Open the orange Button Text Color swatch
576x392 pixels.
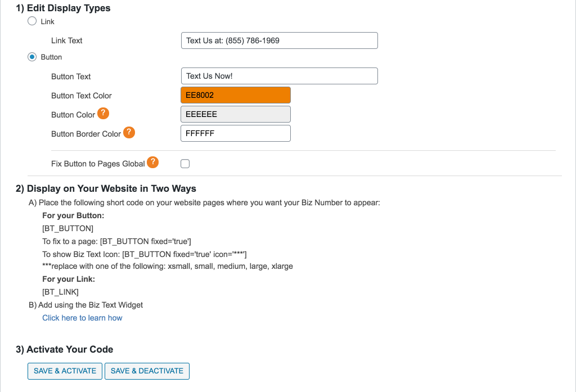pos(235,95)
